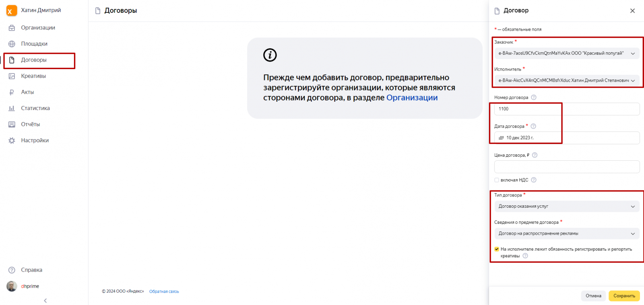Click the Хатин Дмитрий account name
The height and width of the screenshot is (305, 644).
[41, 10]
